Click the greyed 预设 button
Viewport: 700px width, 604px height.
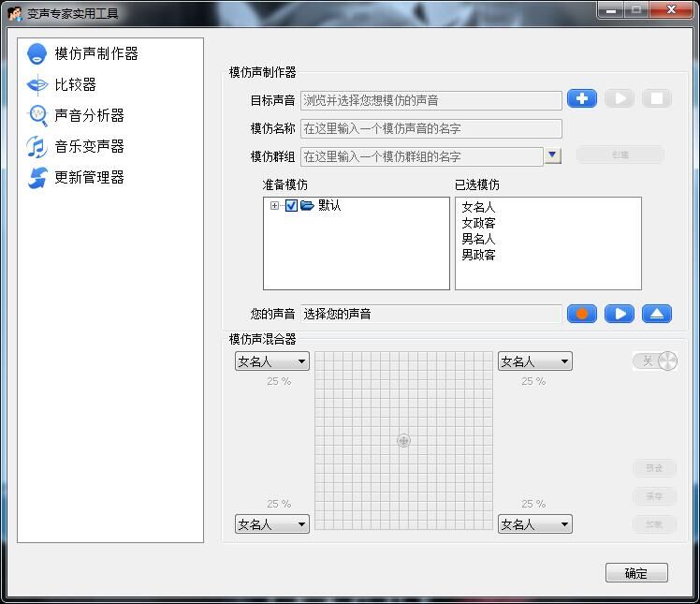point(654,468)
